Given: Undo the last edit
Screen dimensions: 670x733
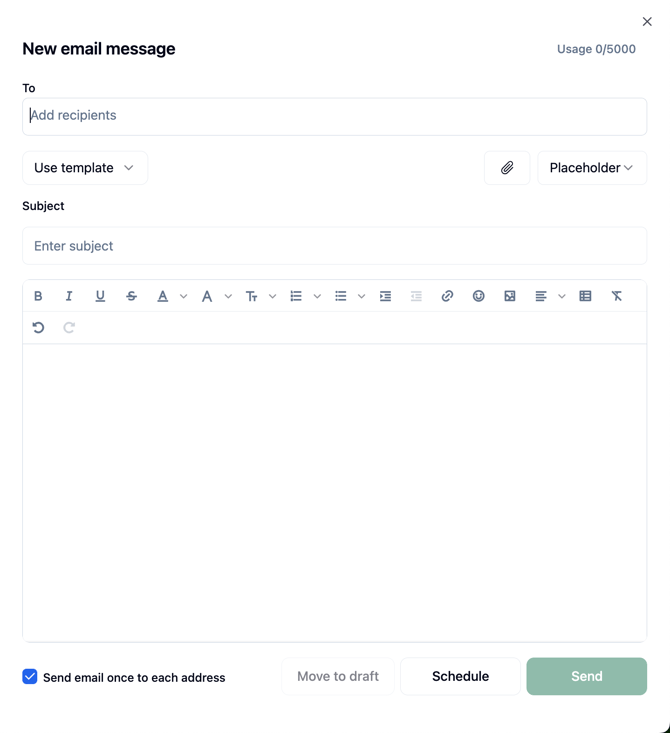Looking at the screenshot, I should pyautogui.click(x=38, y=327).
